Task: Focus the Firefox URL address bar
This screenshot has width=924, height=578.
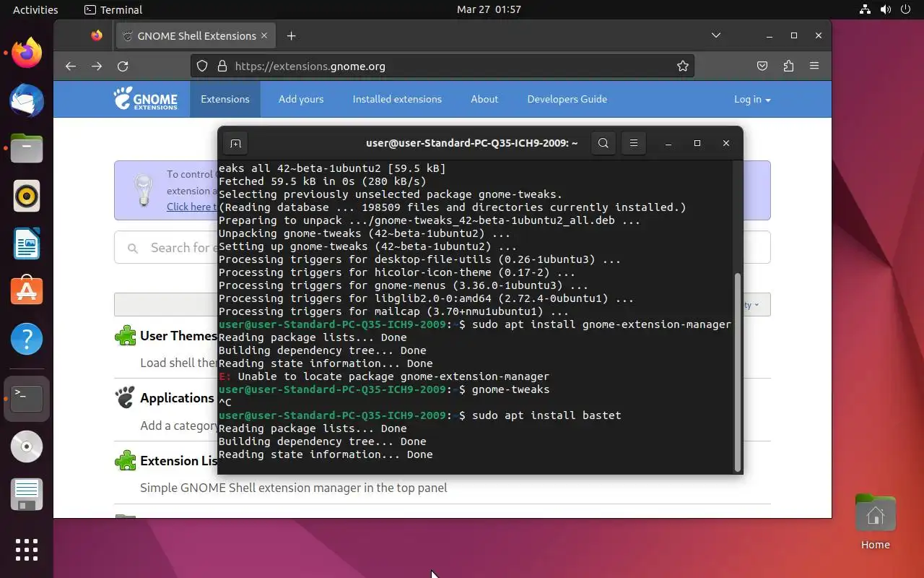Action: pos(442,66)
